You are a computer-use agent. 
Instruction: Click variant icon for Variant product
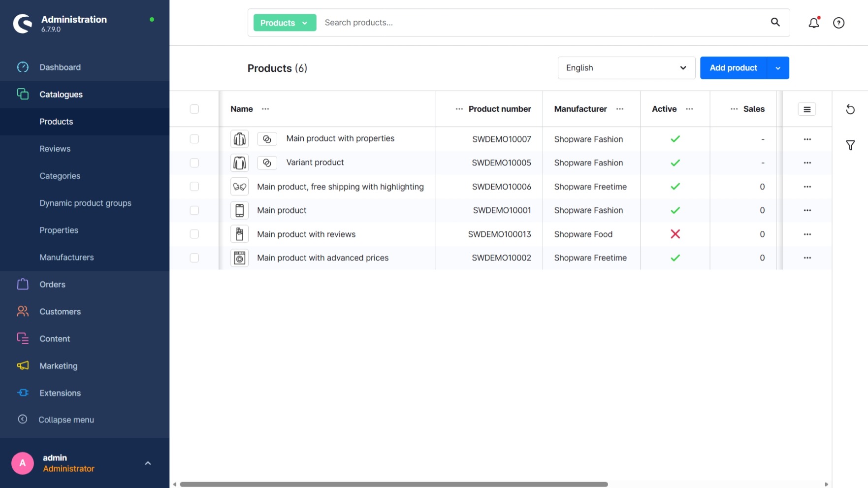(x=267, y=163)
